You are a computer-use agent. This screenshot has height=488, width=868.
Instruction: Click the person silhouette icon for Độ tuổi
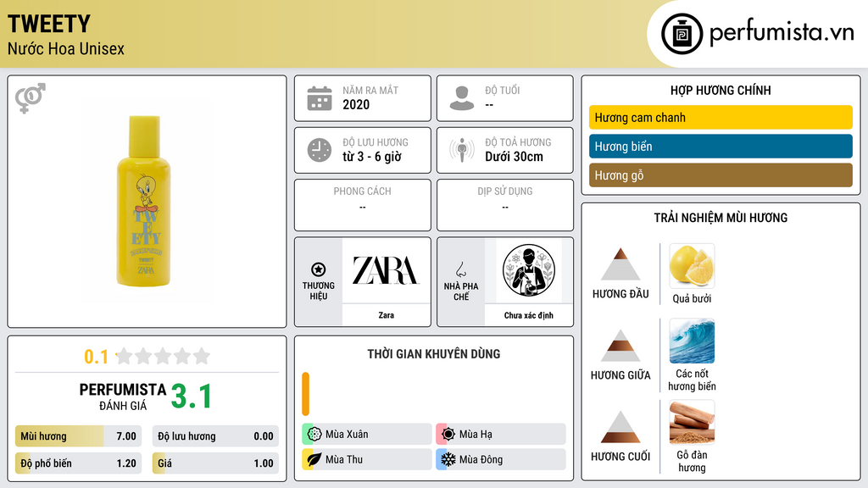(462, 98)
